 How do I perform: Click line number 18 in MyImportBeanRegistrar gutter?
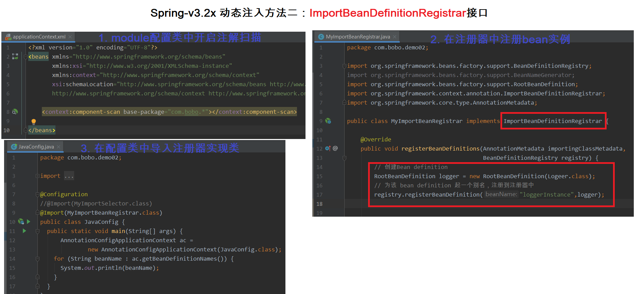point(319,204)
